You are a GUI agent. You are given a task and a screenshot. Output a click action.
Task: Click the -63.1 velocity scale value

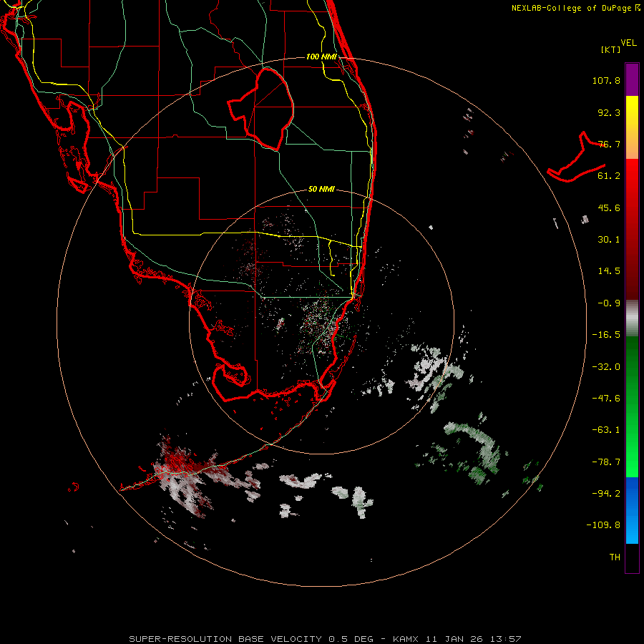click(x=606, y=430)
